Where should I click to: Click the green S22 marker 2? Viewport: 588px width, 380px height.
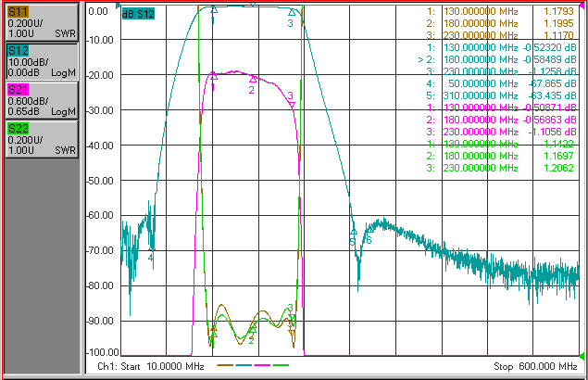click(253, 330)
